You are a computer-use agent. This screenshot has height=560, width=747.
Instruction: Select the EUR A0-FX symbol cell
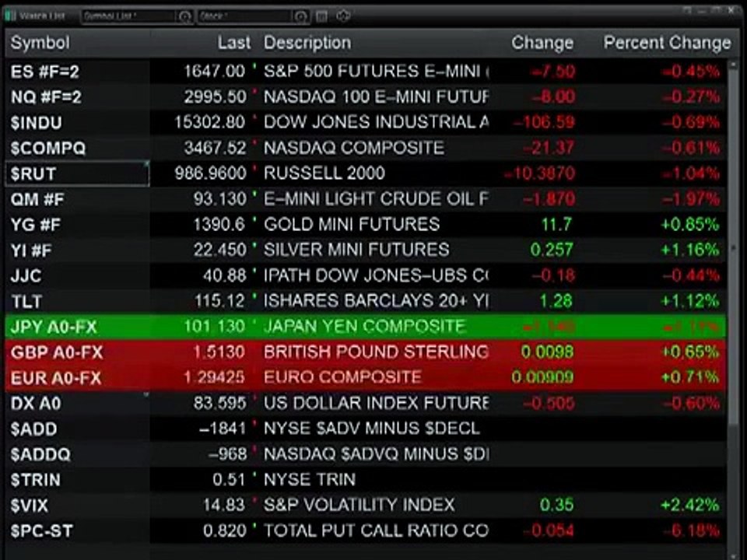coord(78,378)
